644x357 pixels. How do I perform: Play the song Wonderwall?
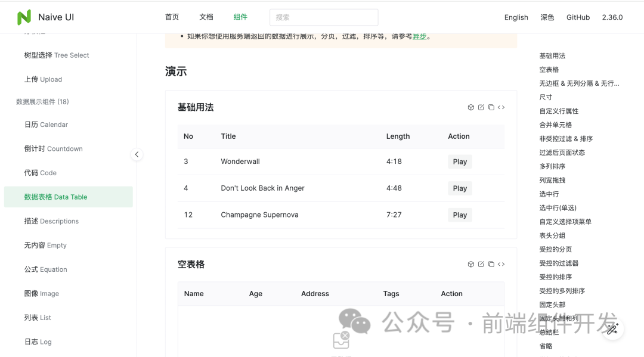tap(459, 162)
